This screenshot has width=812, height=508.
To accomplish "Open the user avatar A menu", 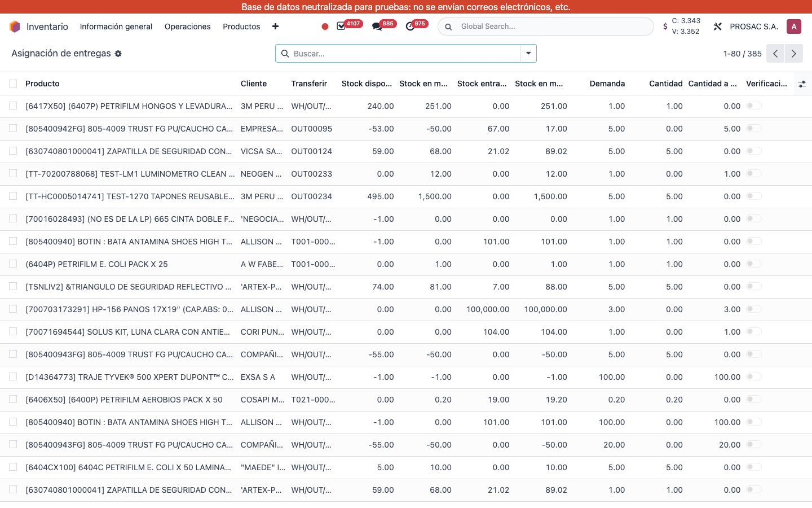I will (794, 27).
